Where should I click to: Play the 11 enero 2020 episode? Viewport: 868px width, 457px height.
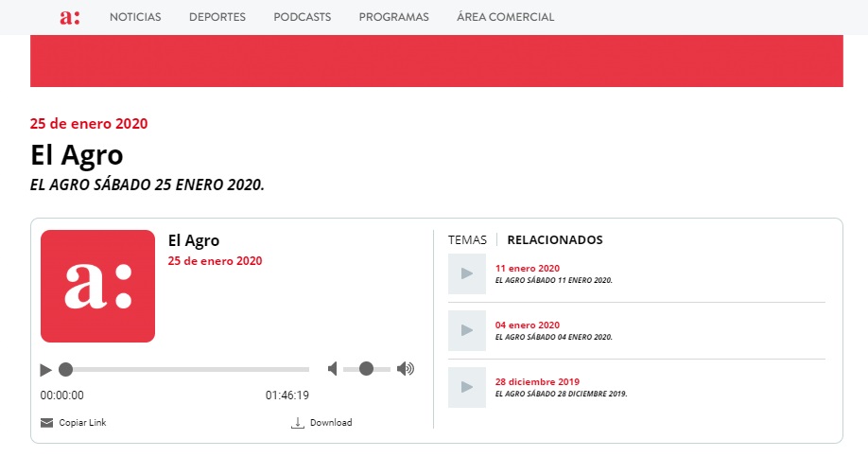click(467, 273)
